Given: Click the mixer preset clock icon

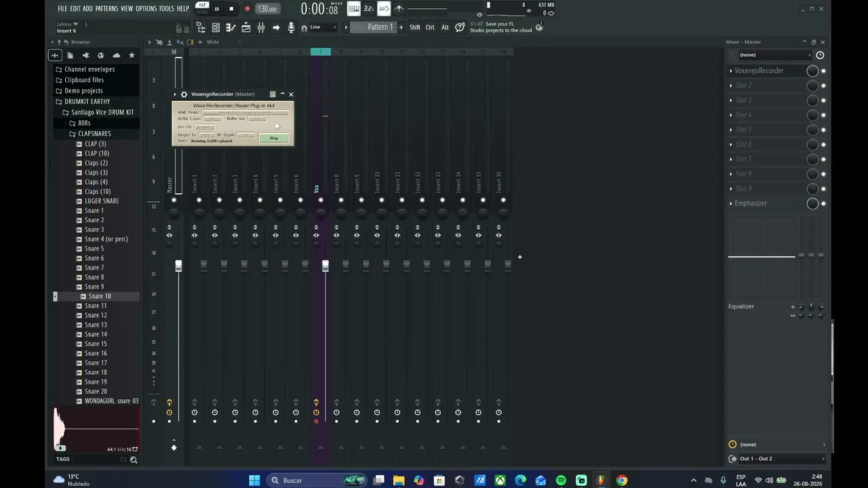Looking at the screenshot, I should point(820,55).
